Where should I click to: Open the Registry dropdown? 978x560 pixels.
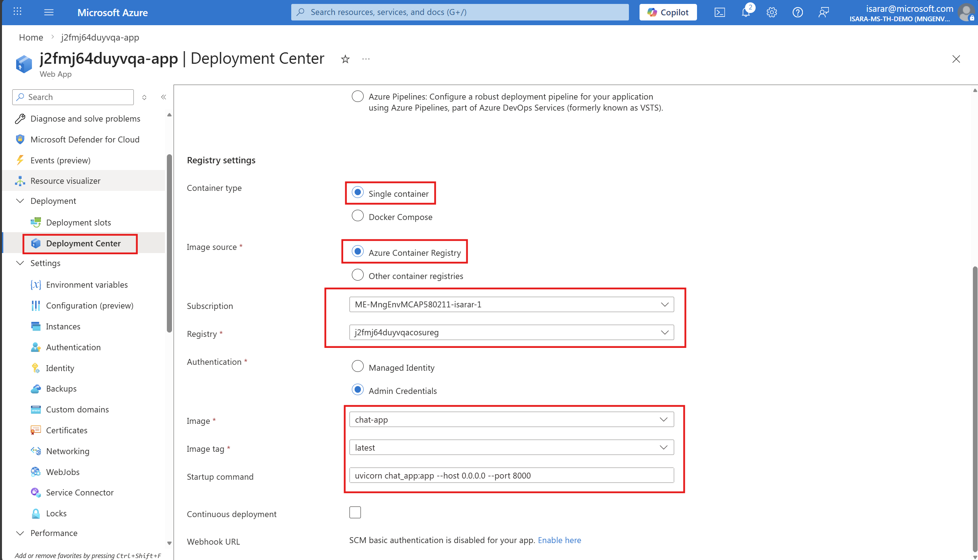pos(511,332)
